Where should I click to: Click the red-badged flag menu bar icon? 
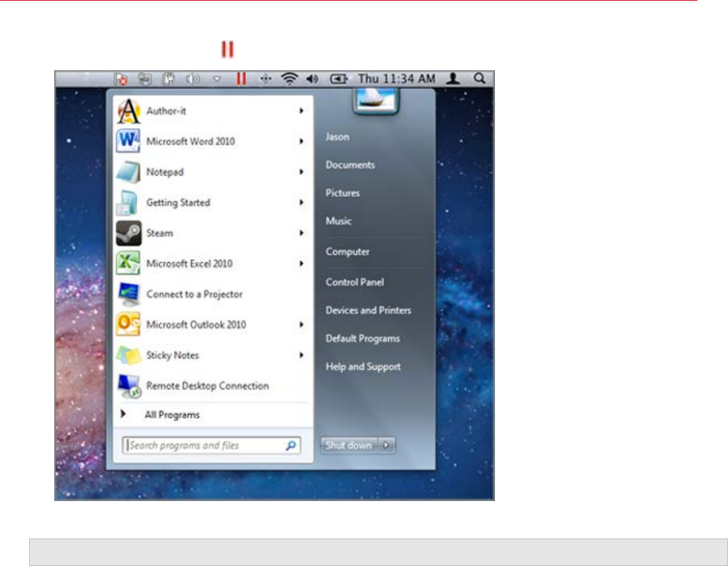(x=121, y=79)
